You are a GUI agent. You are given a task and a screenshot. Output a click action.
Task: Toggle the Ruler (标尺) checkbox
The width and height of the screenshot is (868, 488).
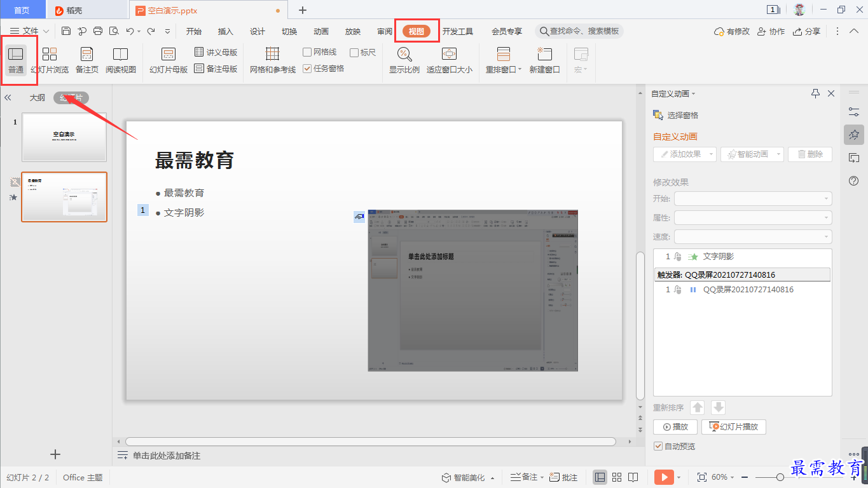(x=363, y=52)
